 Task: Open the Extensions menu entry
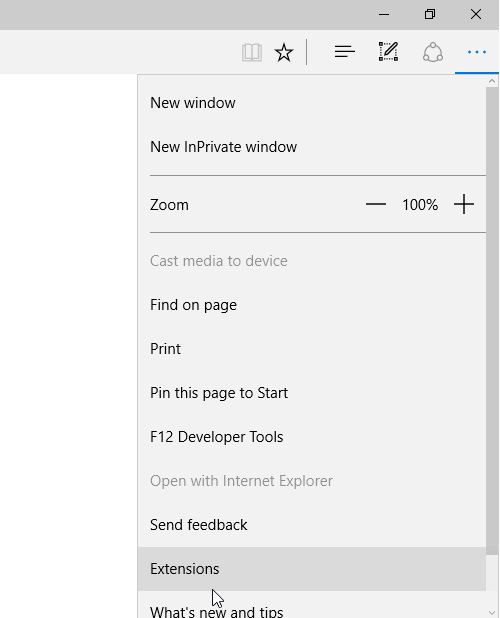312,569
